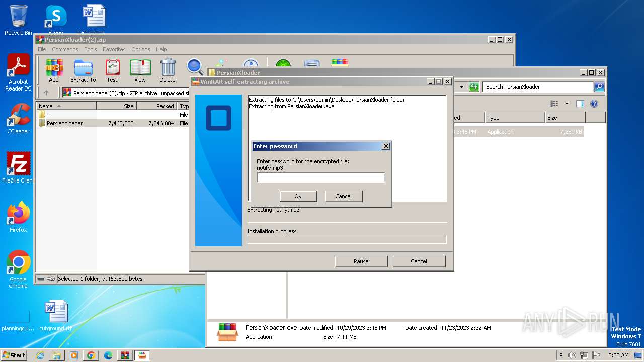This screenshot has height=362, width=644.
Task: Click the Add toolbar icon in WinRAR
Action: click(x=54, y=71)
